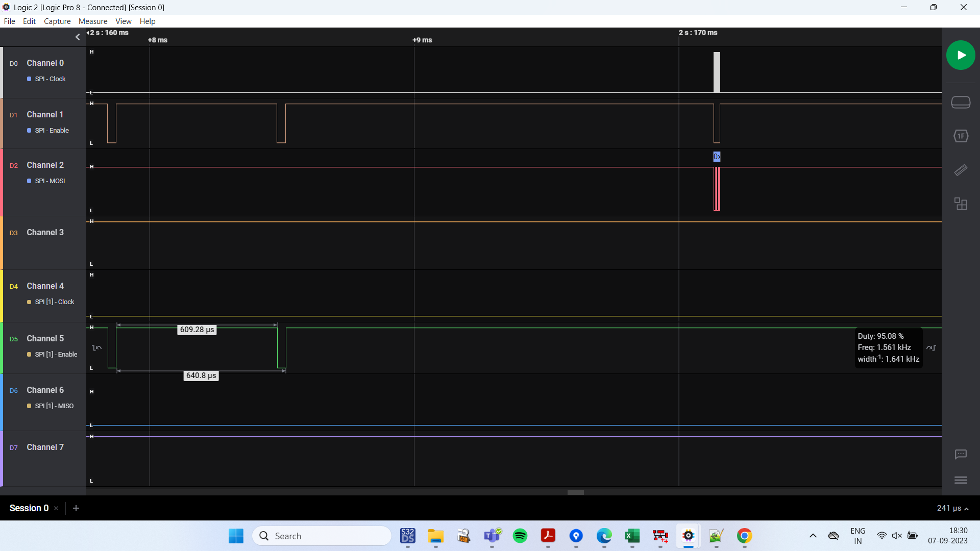Start capture with green play button

point(961,55)
